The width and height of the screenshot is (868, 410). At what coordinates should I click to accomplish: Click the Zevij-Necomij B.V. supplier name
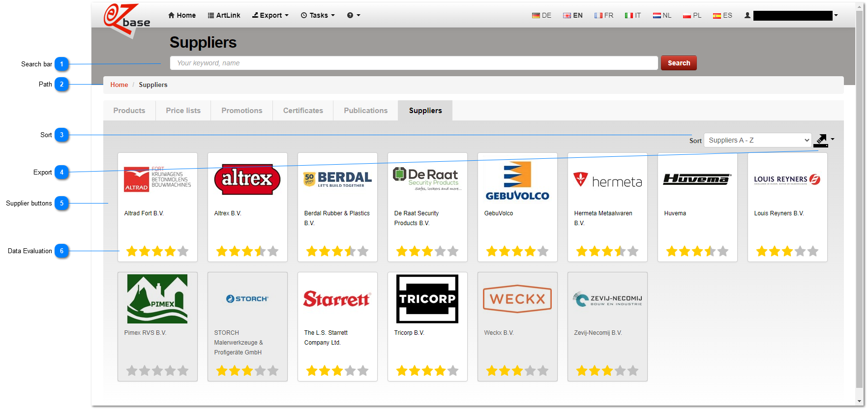(x=598, y=333)
